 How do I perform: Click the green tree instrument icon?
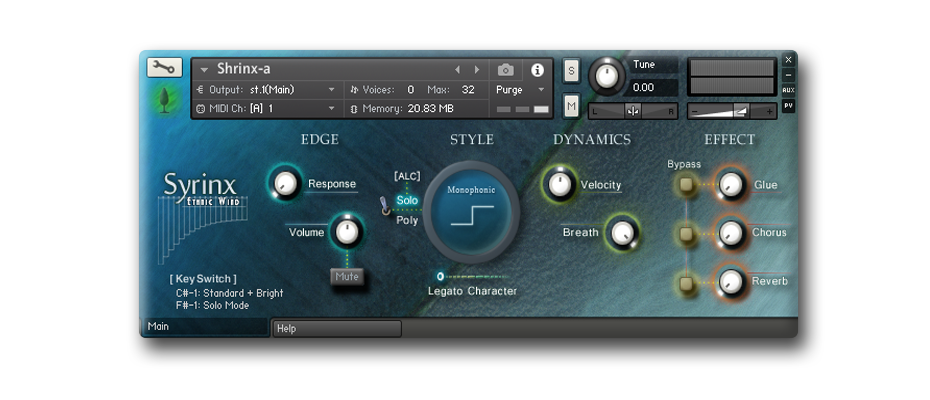tap(165, 100)
